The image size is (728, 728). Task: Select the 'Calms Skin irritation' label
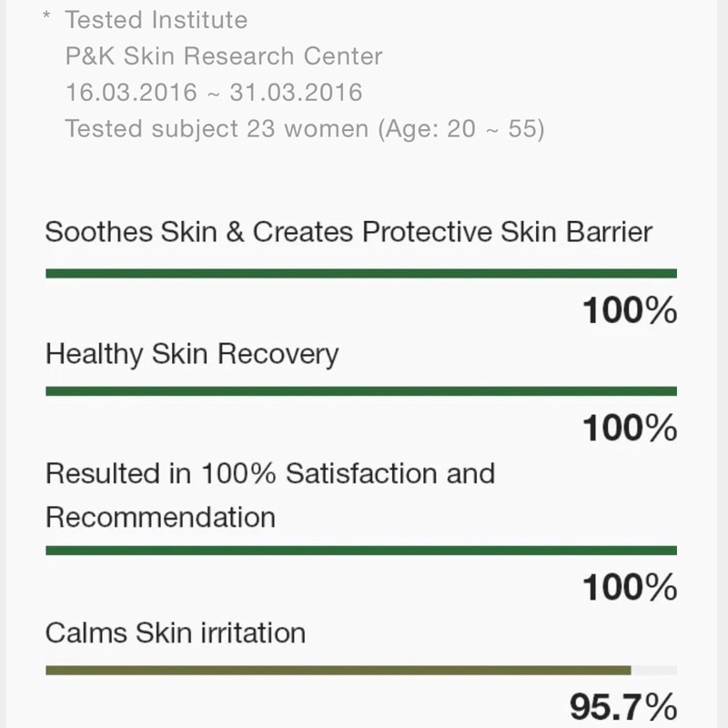tap(176, 632)
